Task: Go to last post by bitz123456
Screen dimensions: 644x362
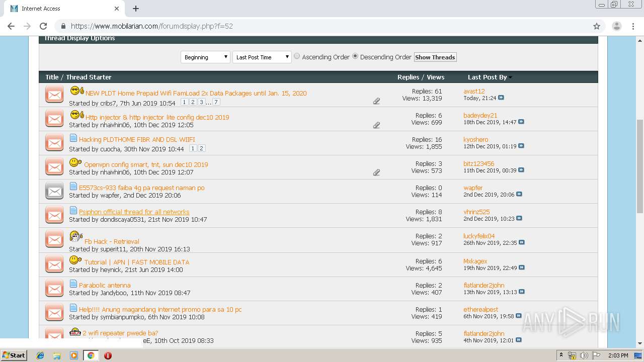Action: [521, 170]
